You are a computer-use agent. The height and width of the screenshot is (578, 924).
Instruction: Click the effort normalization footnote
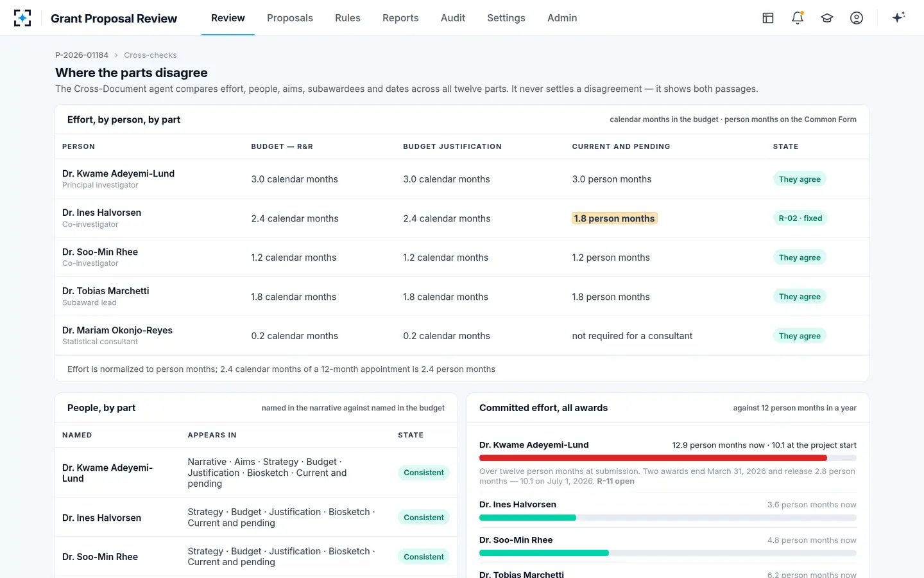281,369
